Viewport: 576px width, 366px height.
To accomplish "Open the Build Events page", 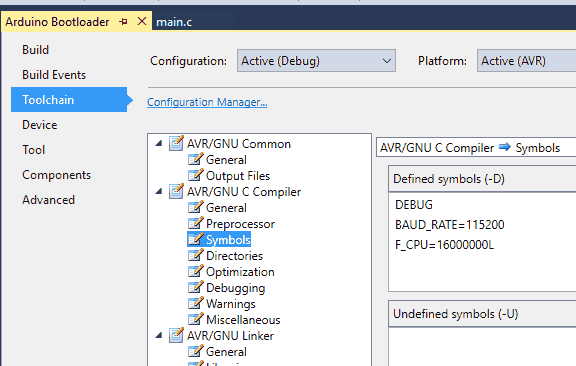I will [x=54, y=75].
